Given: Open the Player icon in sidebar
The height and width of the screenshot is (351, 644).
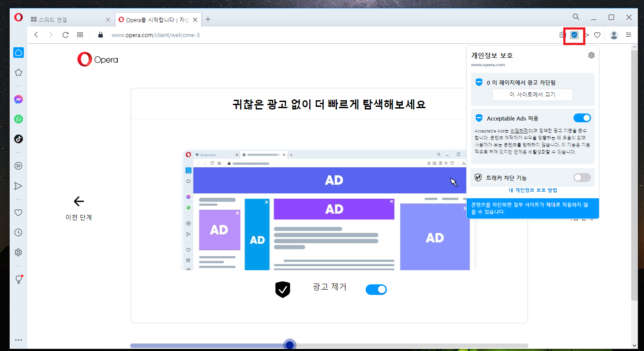Looking at the screenshot, I should click(x=19, y=166).
